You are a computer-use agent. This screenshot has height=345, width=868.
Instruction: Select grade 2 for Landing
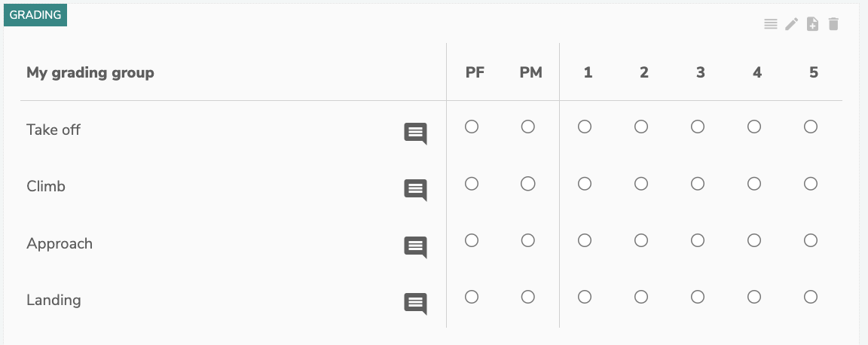coord(641,297)
